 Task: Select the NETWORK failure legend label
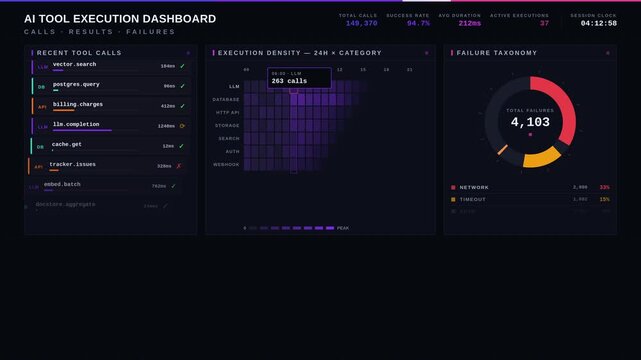(474, 188)
